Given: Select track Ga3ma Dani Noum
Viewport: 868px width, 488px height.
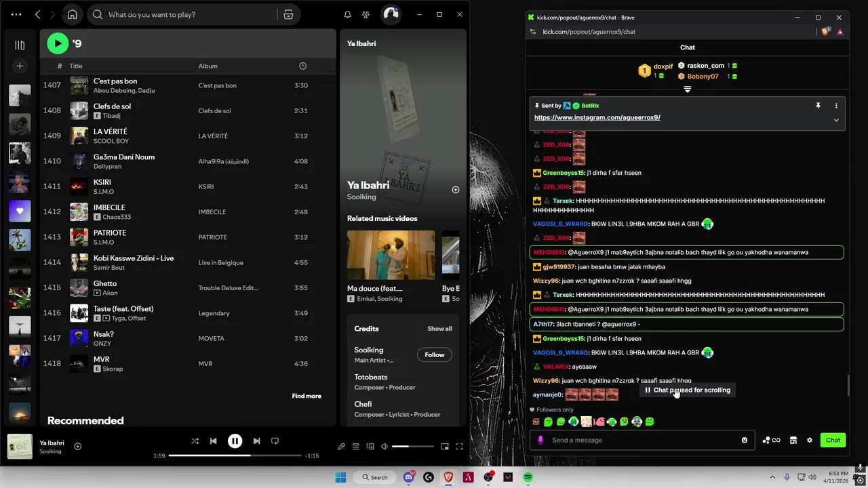Looking at the screenshot, I should pos(187,161).
